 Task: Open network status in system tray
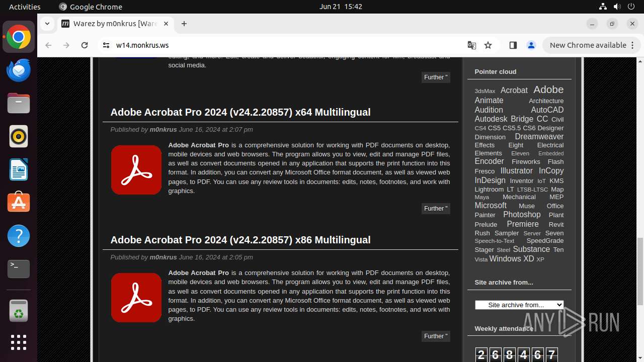(603, 7)
